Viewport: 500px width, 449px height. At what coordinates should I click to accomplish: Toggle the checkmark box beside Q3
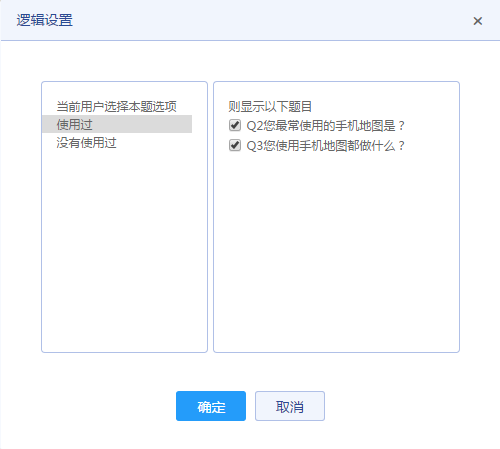(x=235, y=145)
